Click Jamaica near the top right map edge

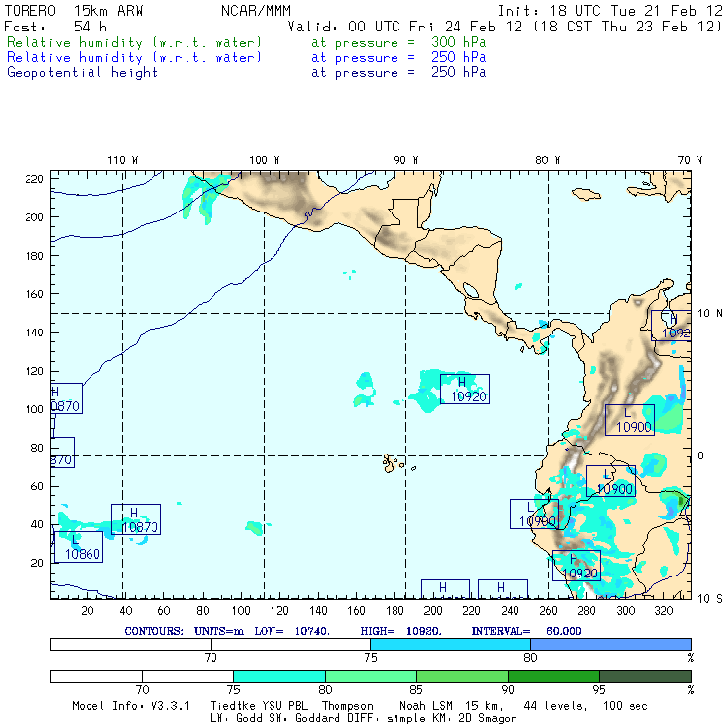coord(586,194)
